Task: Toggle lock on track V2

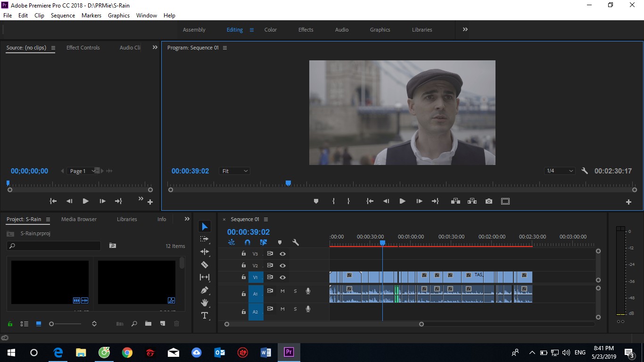Action: (x=243, y=265)
